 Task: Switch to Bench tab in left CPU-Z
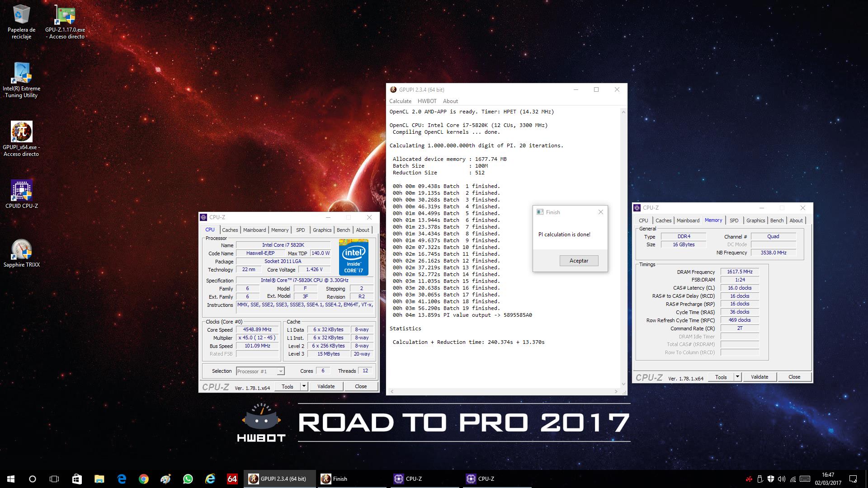coord(344,230)
